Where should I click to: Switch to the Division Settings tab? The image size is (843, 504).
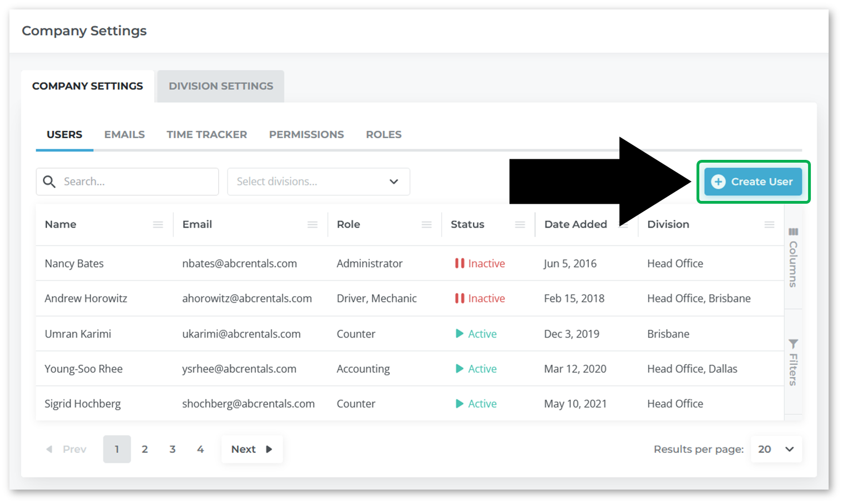[x=221, y=86]
